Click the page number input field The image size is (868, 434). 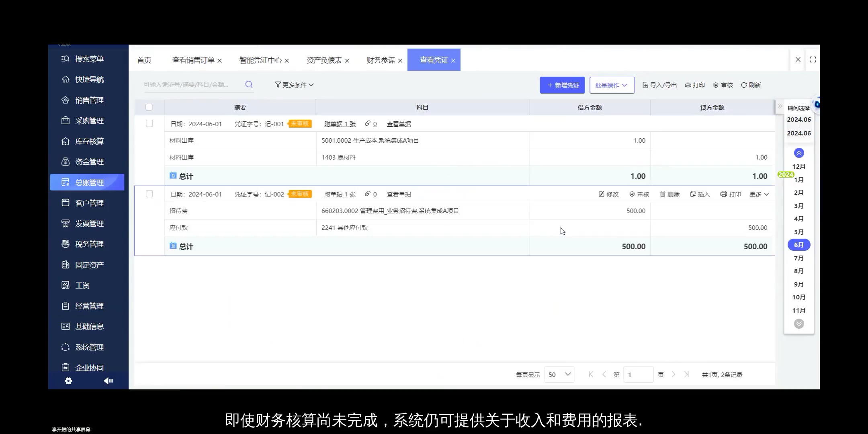tap(637, 374)
